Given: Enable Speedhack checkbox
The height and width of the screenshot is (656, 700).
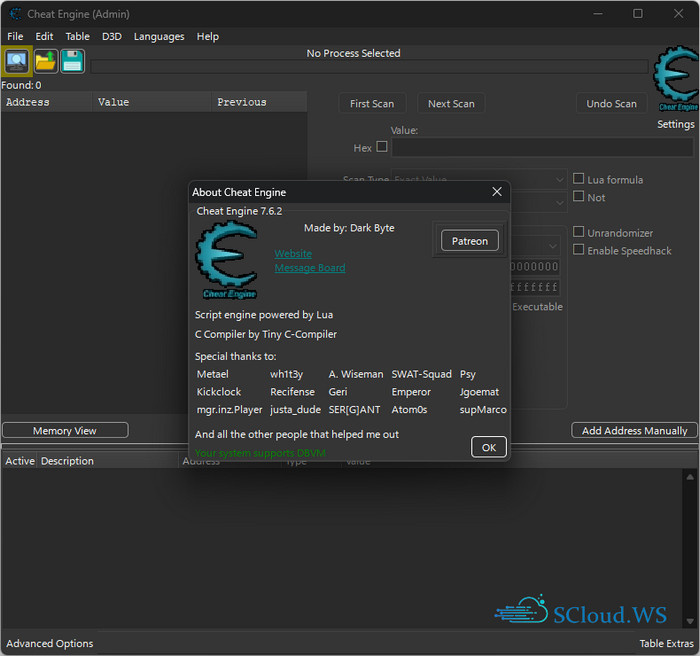Looking at the screenshot, I should click(x=578, y=250).
